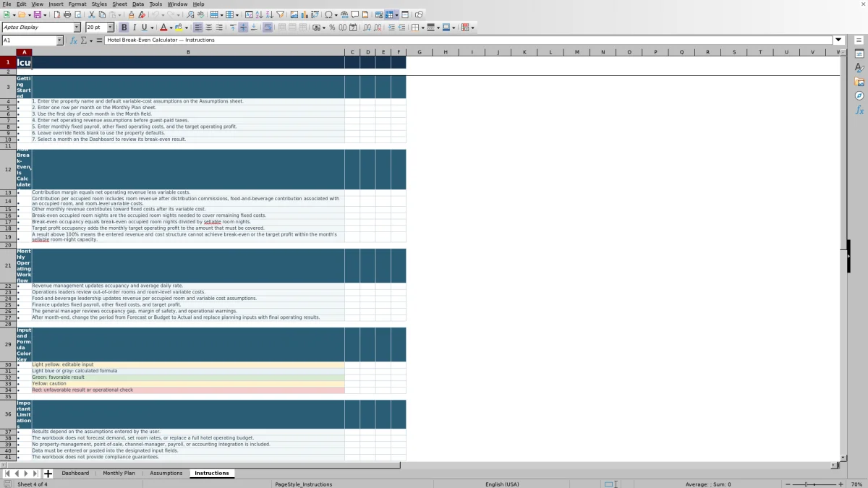Toggle Wrap Text button

point(268,27)
